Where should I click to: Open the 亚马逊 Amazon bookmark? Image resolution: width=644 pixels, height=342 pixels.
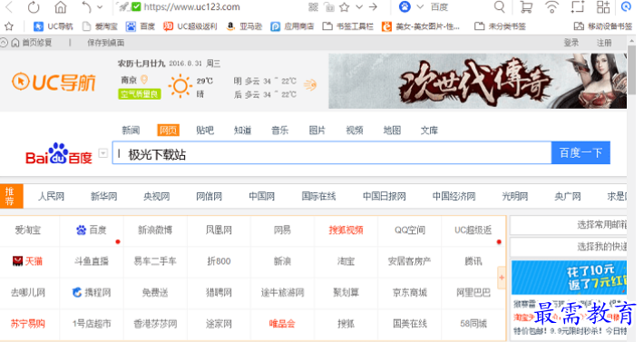point(244,26)
